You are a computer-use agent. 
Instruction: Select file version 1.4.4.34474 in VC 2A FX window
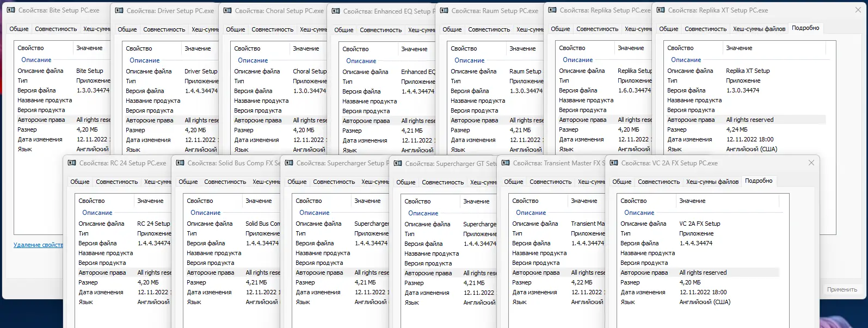pyautogui.click(x=695, y=243)
